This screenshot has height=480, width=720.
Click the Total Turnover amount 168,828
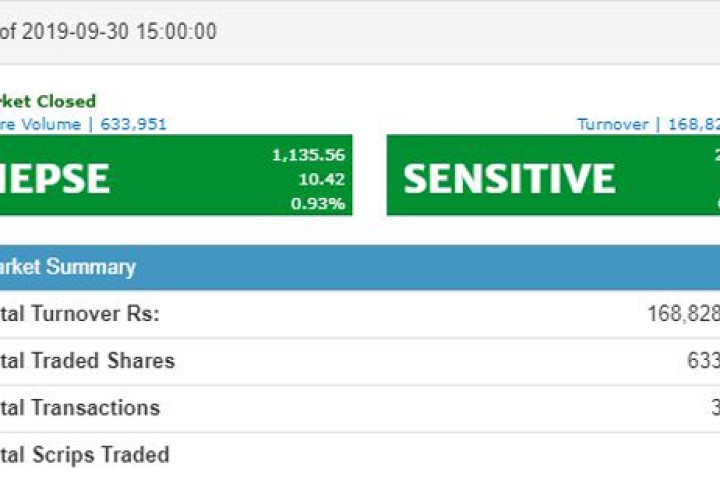pos(684,314)
